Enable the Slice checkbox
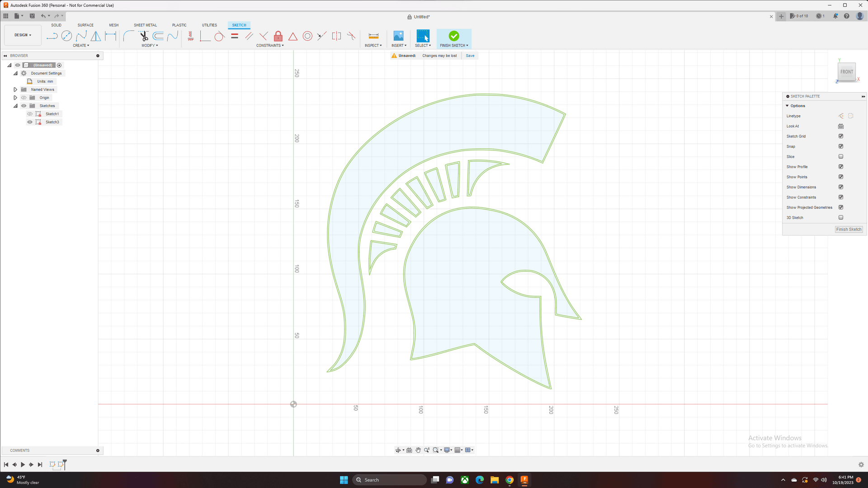Viewport: 868px width, 488px height. [841, 156]
